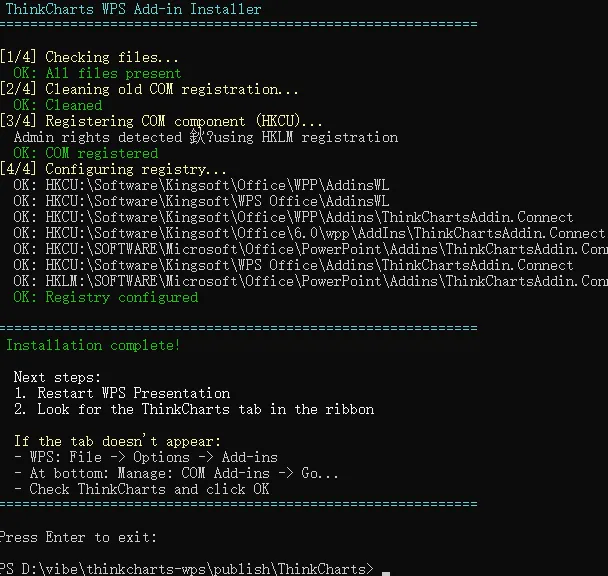Click 'At bottom: Manage: COM Add-ins' line
The image size is (608, 576).
pyautogui.click(x=176, y=473)
